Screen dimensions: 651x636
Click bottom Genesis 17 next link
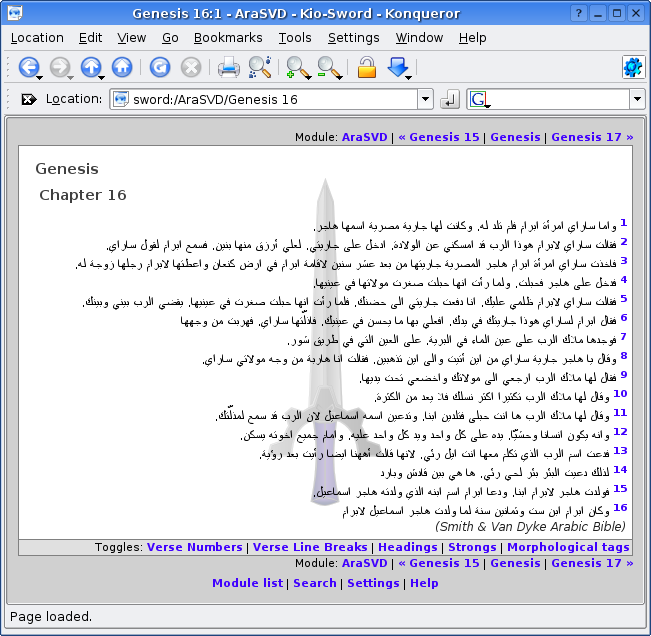592,563
